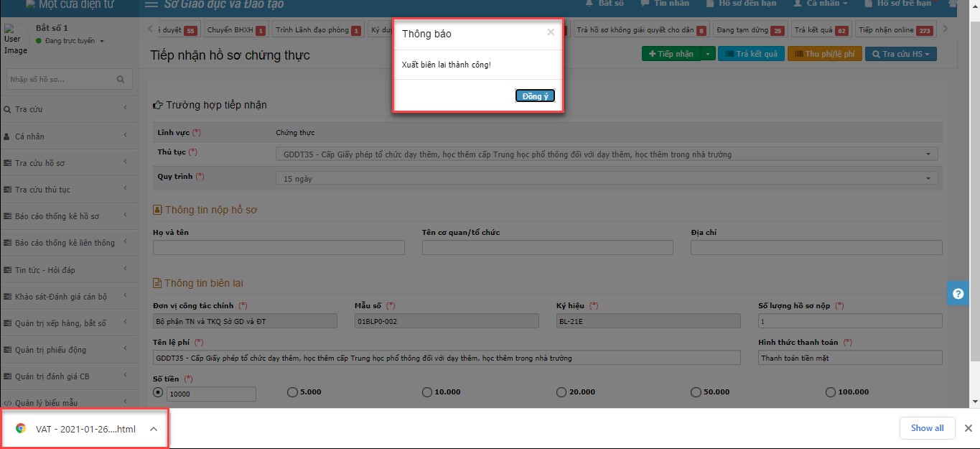Click the Mẫu số 01BLP0-002 field
980x449 pixels.
click(447, 321)
